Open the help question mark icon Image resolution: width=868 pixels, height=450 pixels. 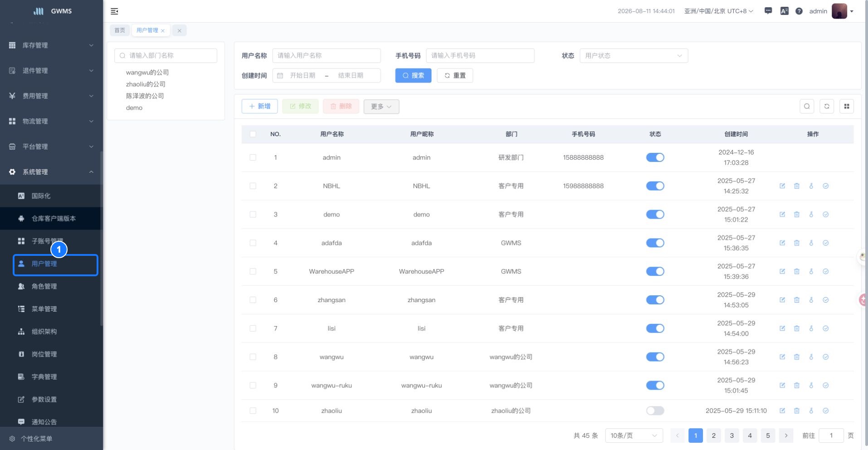(x=799, y=11)
